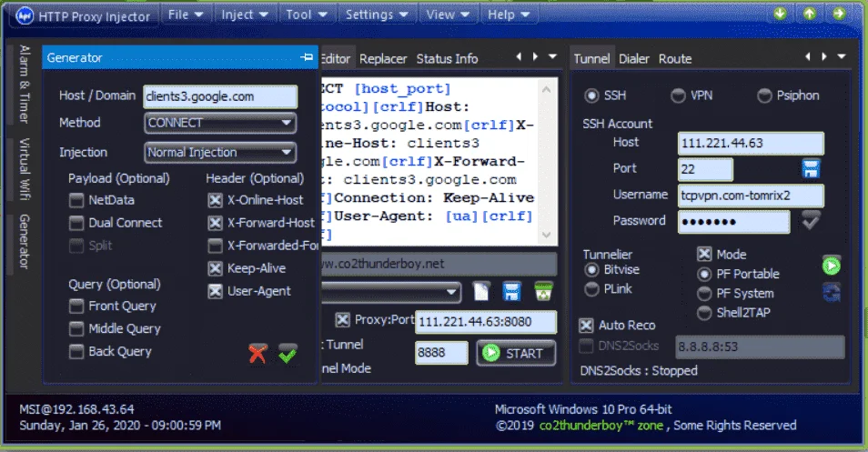Toggle Auto Reco checkbox
868x452 pixels.
[586, 326]
